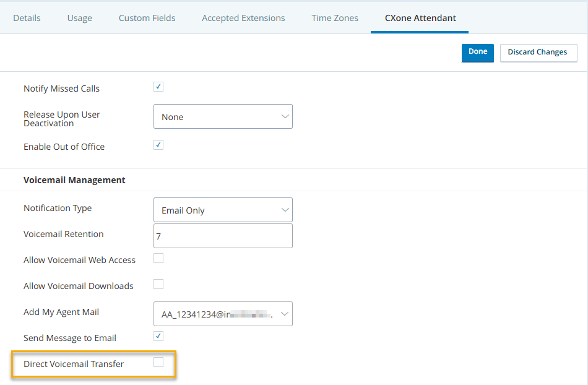Viewport: 588px width, 385px height.
Task: Click the Discard Changes button
Action: (537, 52)
